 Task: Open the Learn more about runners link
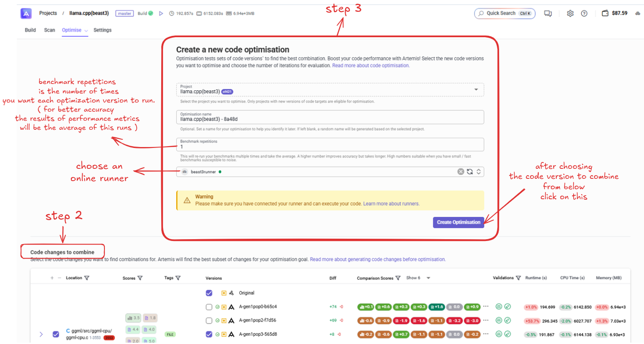pyautogui.click(x=391, y=204)
